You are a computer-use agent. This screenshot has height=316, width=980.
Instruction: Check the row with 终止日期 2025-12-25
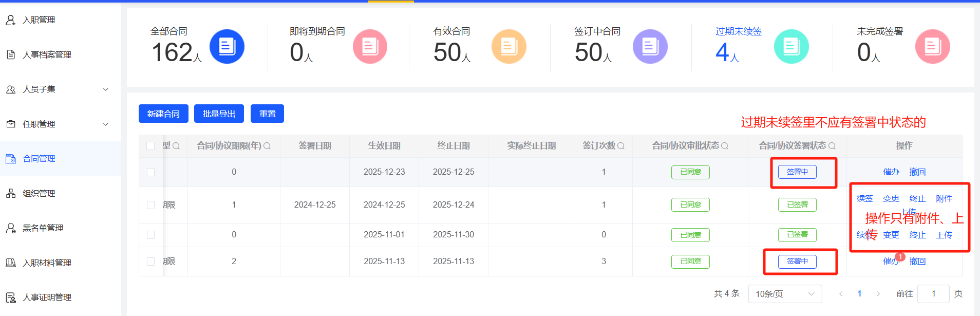coord(150,172)
